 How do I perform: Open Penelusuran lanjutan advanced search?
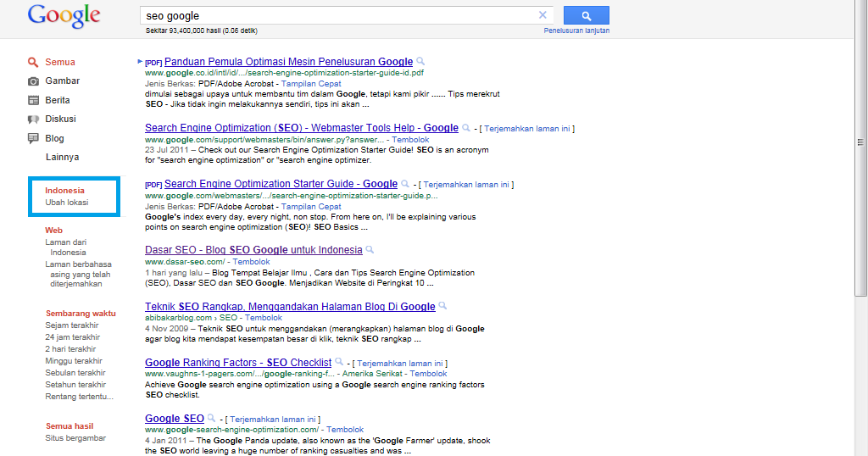point(576,31)
